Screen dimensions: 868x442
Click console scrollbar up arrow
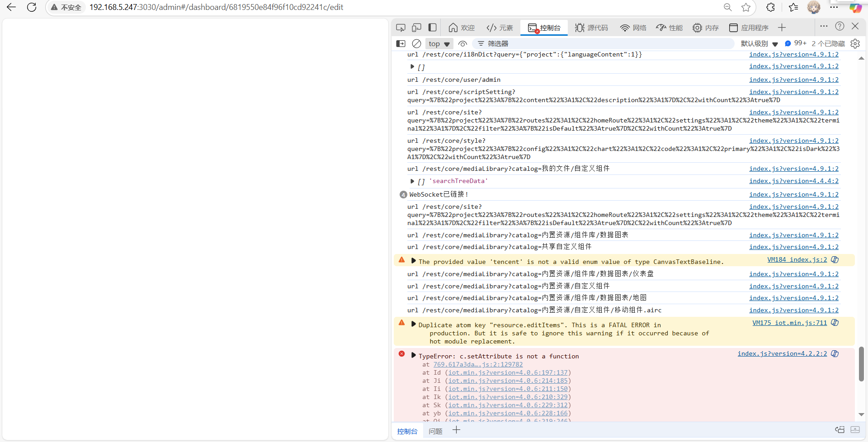861,58
